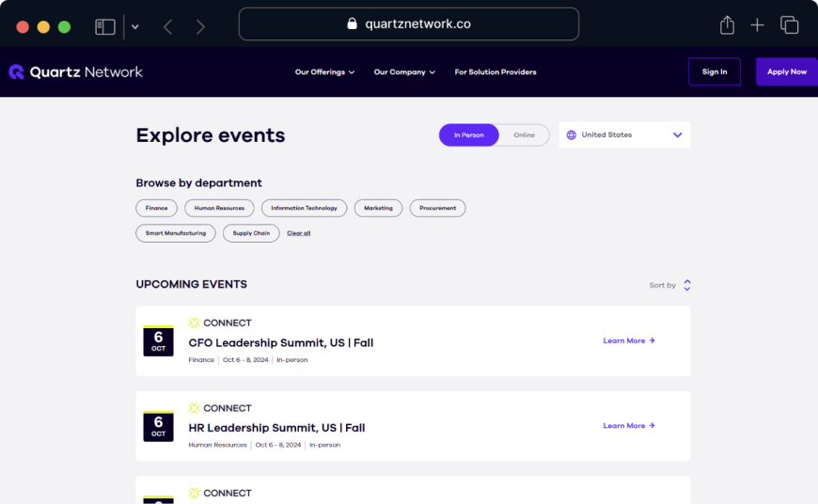
Task: Open For Solution Providers page
Action: pos(496,72)
